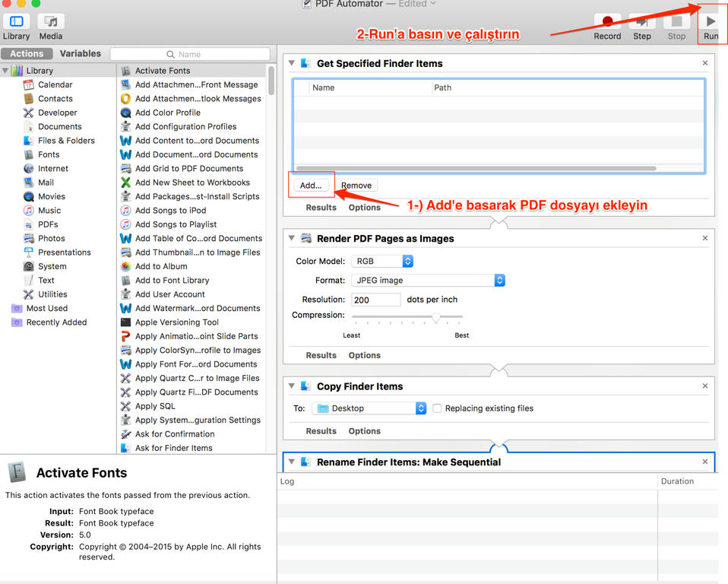Show Options of Get Specified Finder Items

[x=365, y=208]
